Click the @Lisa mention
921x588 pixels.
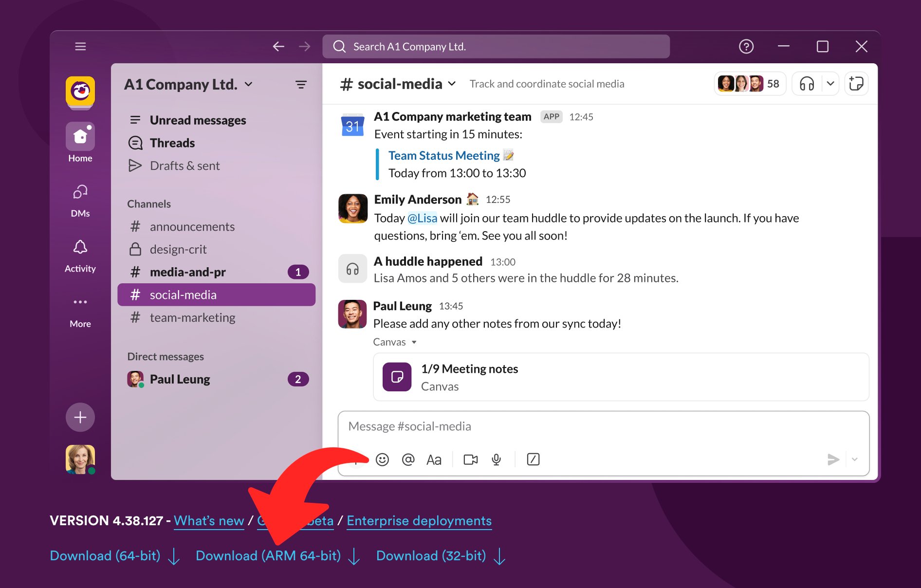coord(422,218)
